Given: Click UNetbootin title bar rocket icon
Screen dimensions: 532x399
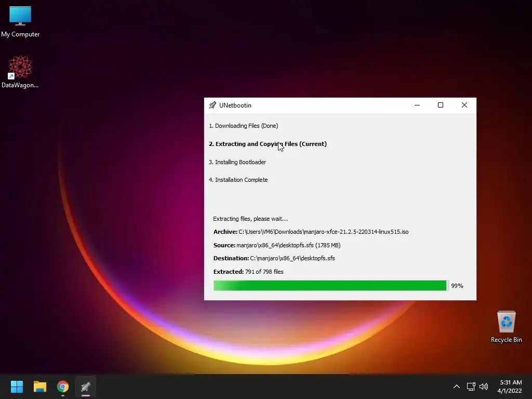Looking at the screenshot, I should coord(212,105).
